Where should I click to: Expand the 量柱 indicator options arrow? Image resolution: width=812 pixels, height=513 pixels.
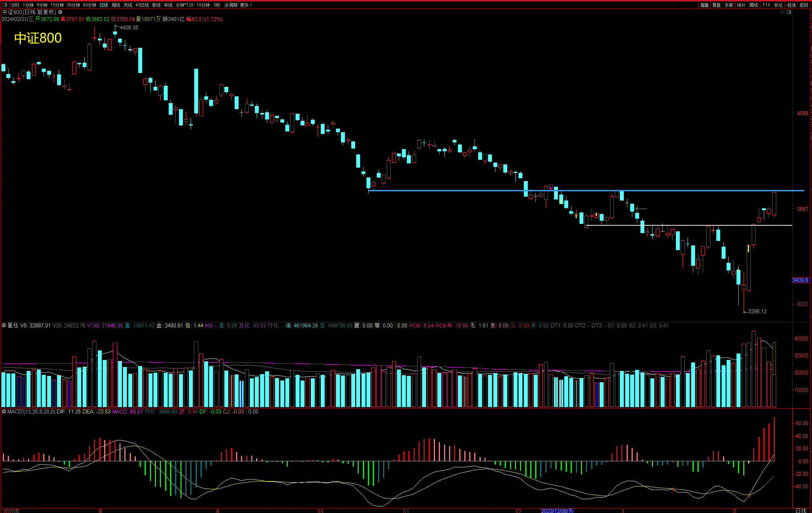(4, 325)
